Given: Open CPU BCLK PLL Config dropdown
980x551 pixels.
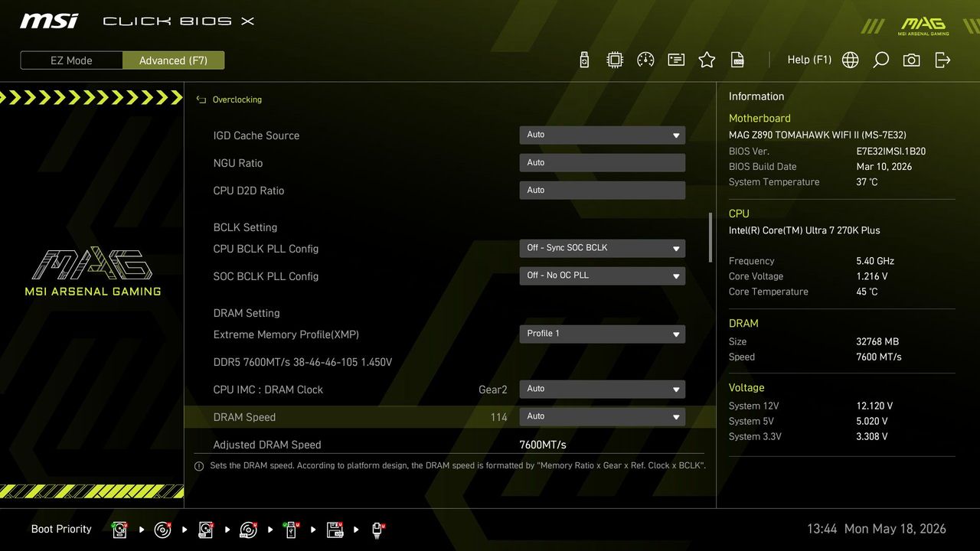Looking at the screenshot, I should coord(602,249).
